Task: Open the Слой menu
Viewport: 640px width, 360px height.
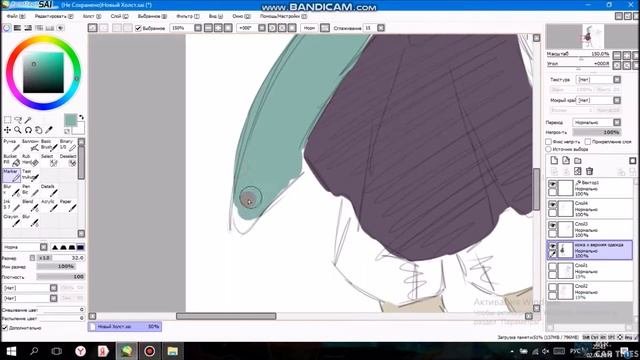Action: click(119, 16)
